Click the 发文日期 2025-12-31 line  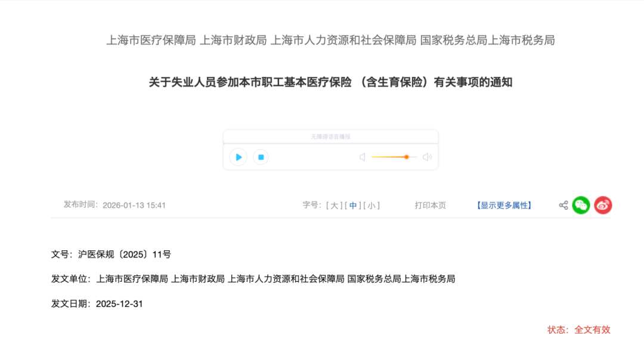click(x=97, y=304)
